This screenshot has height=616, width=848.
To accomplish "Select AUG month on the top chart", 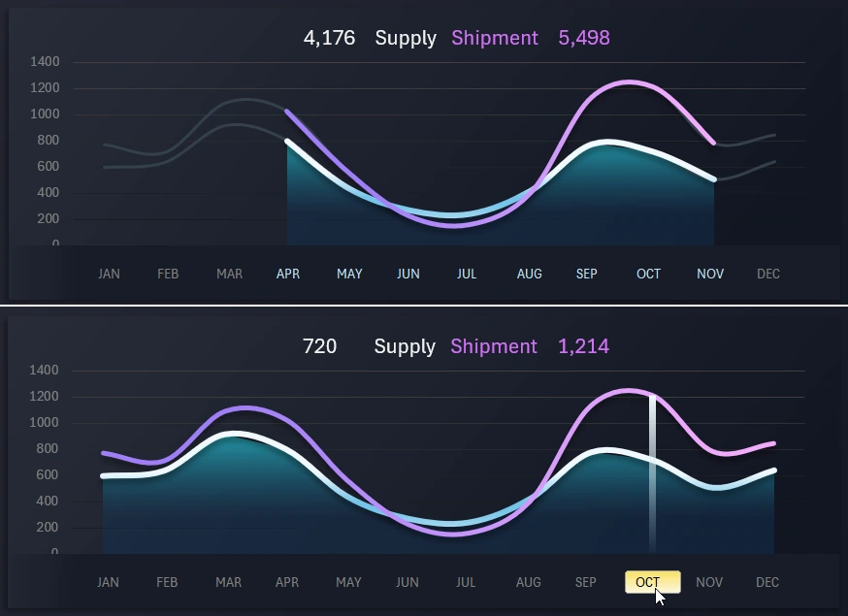I will 529,274.
